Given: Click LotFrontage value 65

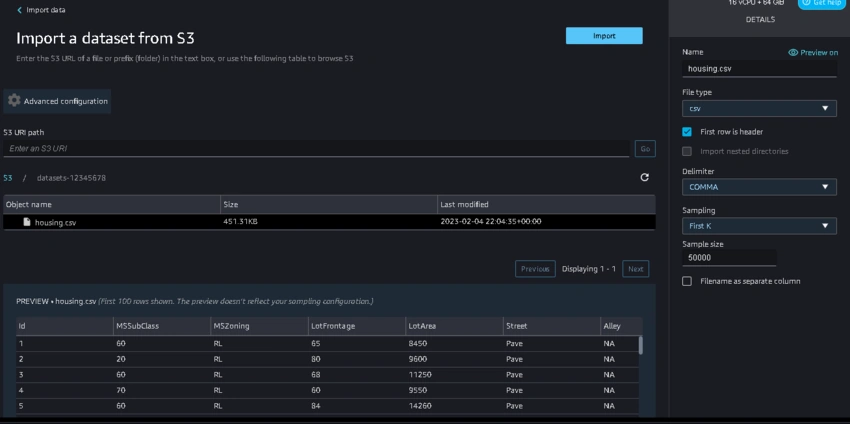Looking at the screenshot, I should [315, 344].
